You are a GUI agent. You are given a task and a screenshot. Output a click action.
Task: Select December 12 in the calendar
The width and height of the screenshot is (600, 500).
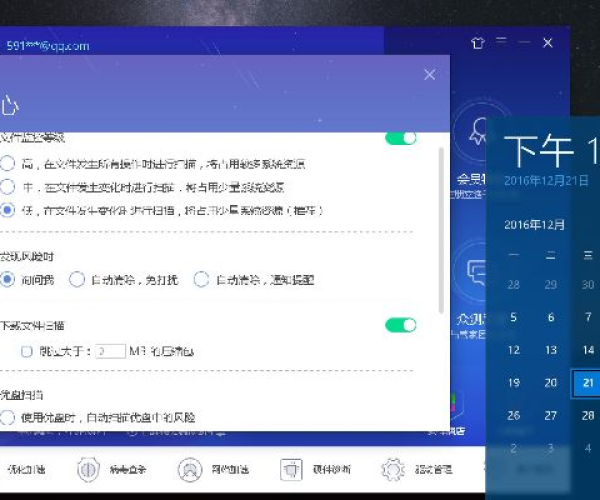pos(514,350)
